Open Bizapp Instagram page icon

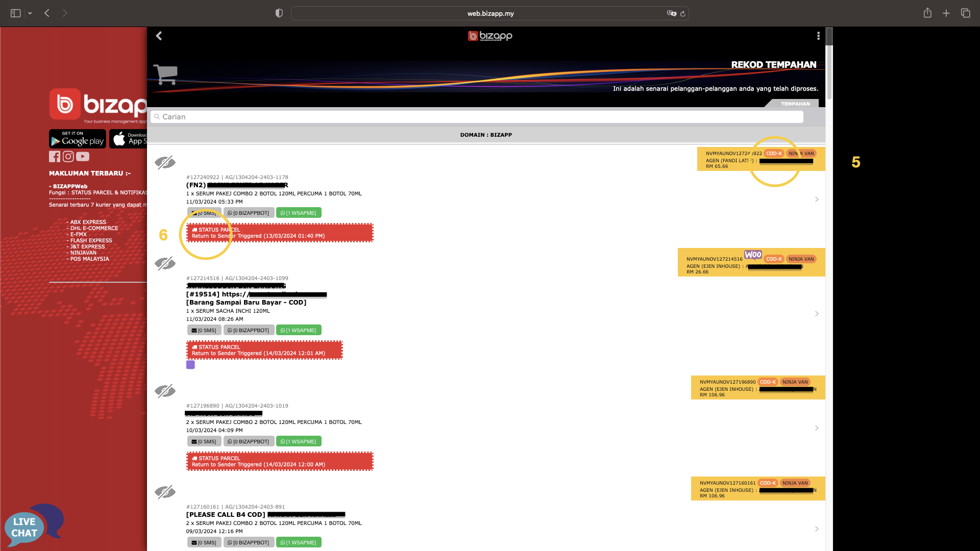68,157
